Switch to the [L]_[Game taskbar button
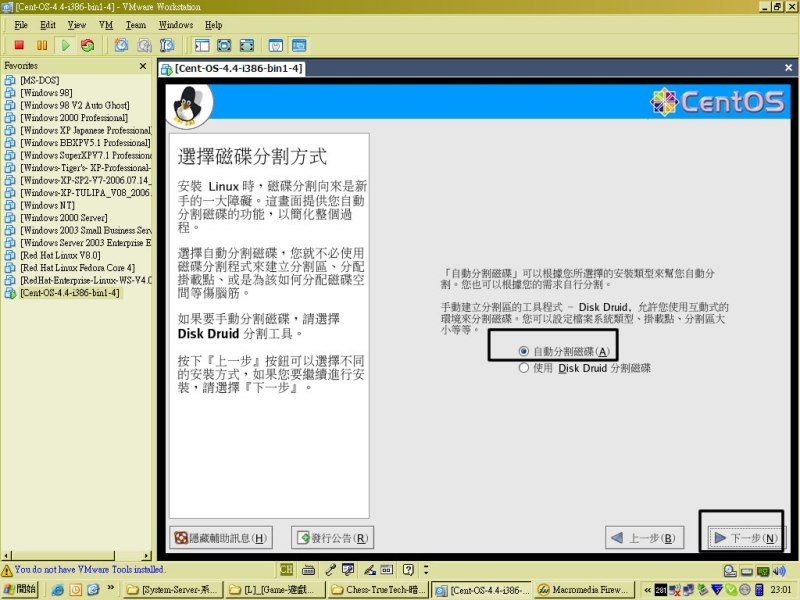The image size is (800, 600). 275,590
